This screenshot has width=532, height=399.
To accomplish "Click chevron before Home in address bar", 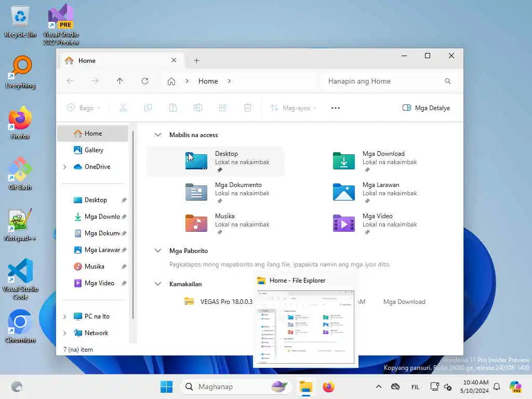I will pos(187,81).
